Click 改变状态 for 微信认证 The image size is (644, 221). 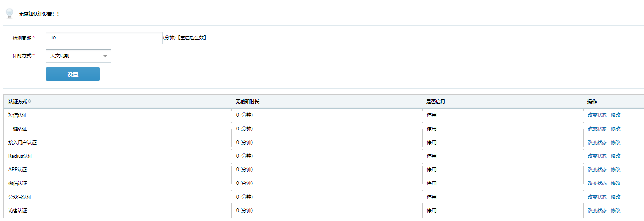[x=597, y=184]
